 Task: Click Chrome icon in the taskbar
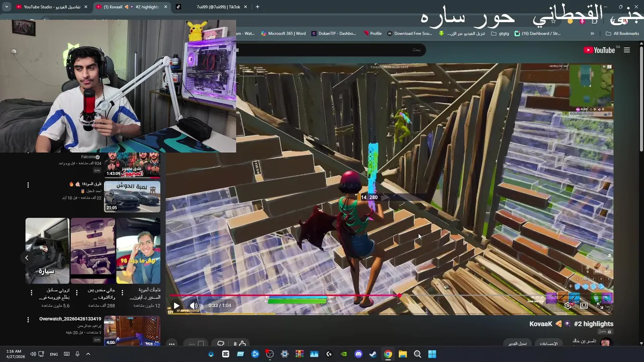[388, 354]
